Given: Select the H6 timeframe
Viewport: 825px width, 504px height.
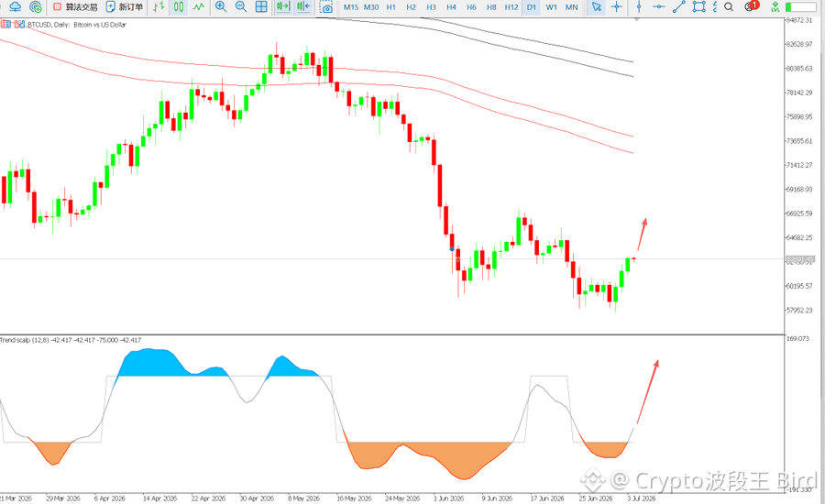Looking at the screenshot, I should [x=471, y=7].
